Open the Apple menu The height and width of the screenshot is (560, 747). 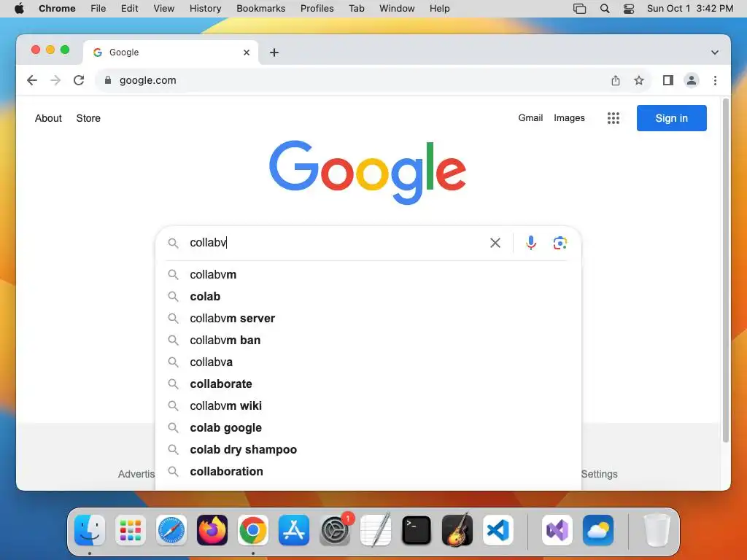(x=19, y=9)
